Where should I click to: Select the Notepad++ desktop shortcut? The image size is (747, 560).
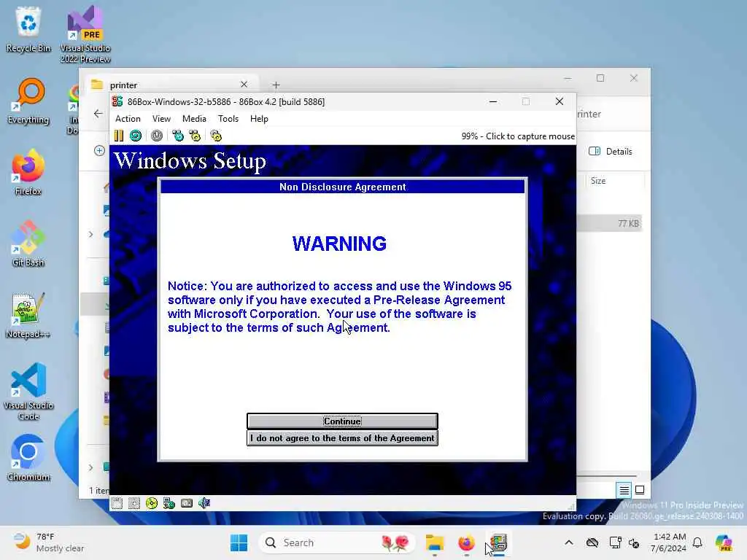click(28, 315)
